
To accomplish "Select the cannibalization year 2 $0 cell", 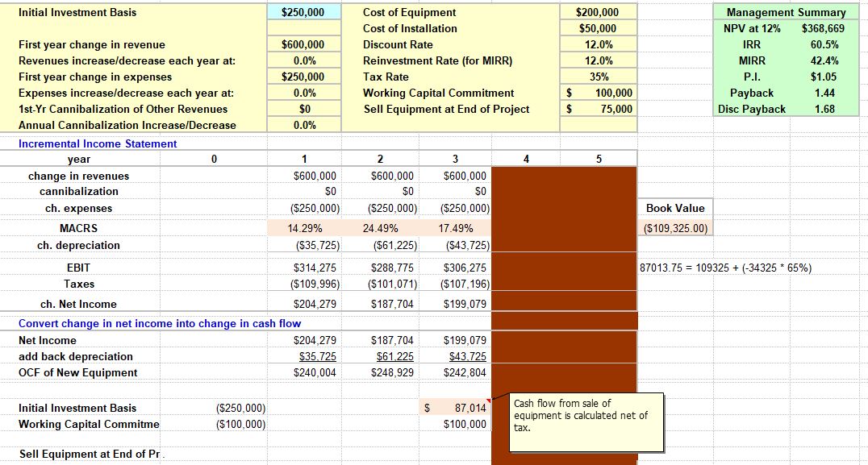I will pos(380,191).
